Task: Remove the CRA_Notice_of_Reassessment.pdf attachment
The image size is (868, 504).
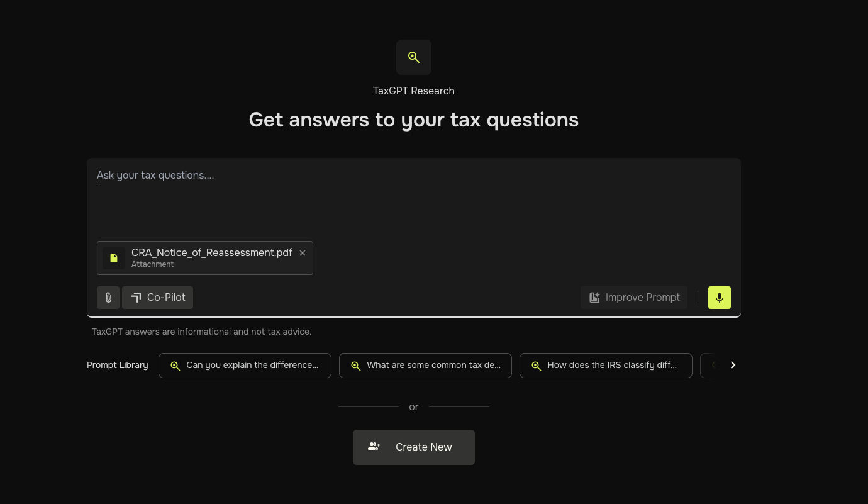Action: pos(303,253)
